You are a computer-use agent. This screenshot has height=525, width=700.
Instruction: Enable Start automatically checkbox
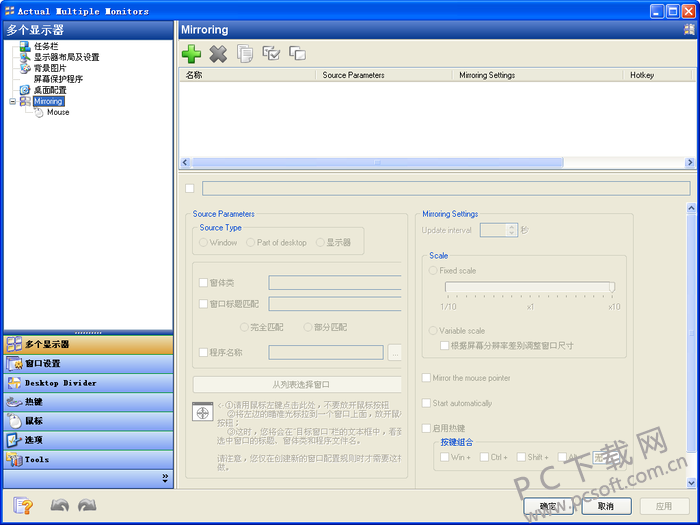426,403
